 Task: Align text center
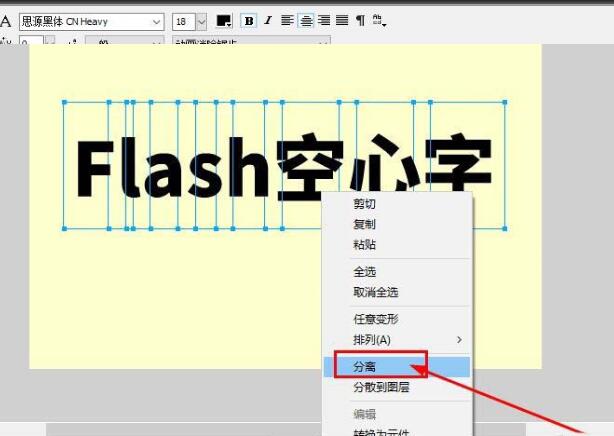click(305, 20)
